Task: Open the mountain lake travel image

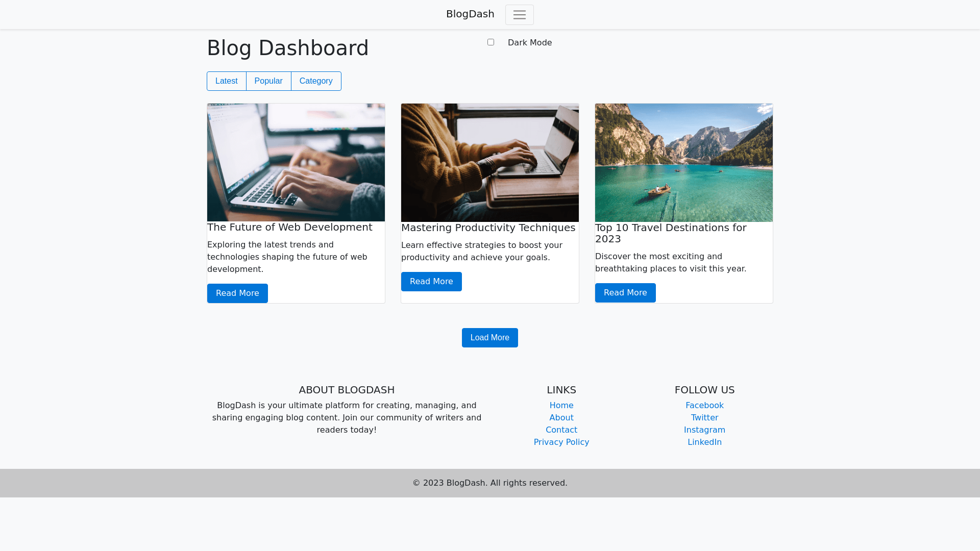Action: pyautogui.click(x=684, y=162)
